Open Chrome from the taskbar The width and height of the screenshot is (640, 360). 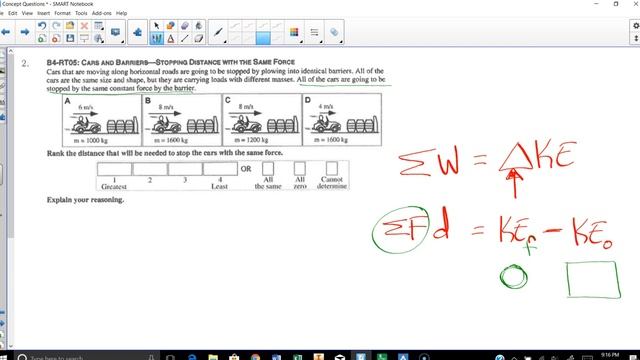(x=255, y=357)
